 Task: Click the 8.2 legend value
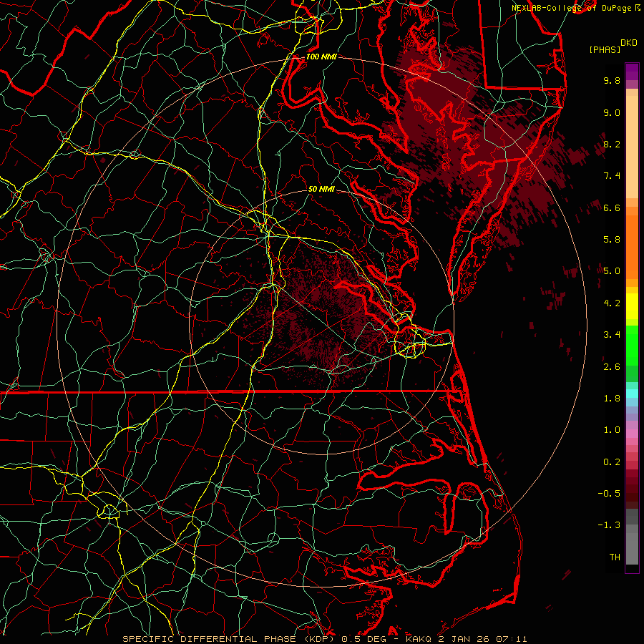tap(612, 144)
